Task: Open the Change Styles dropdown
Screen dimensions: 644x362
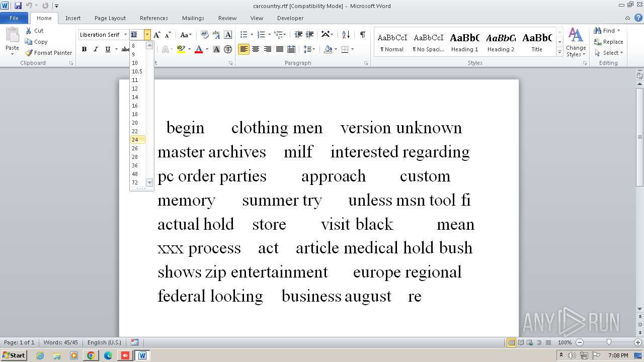Action: point(576,43)
